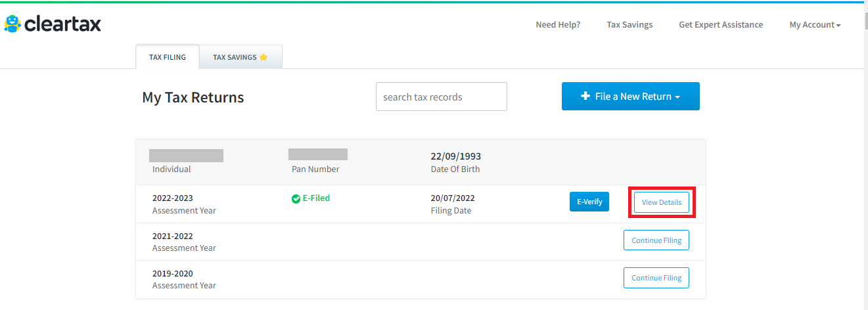Image resolution: width=868 pixels, height=310 pixels.
Task: Continue Filing for 2021-2022 assessment year
Action: tap(656, 240)
